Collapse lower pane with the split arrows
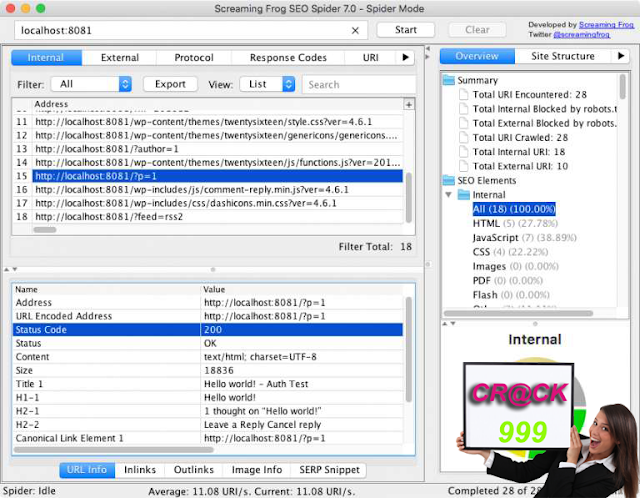640x498 pixels. point(10,269)
